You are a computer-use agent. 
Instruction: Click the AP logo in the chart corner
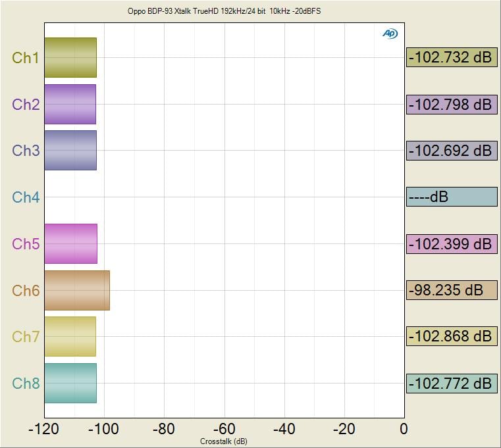coord(390,34)
